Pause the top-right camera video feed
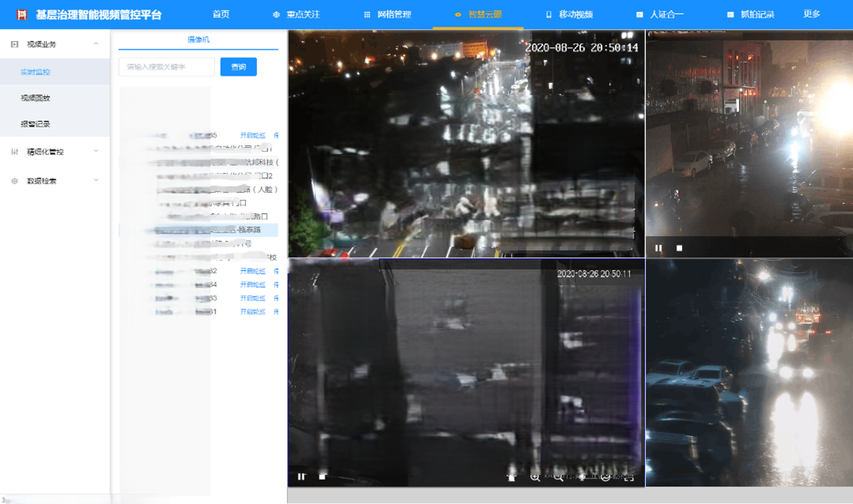Viewport: 853px width, 504px height. coord(658,248)
